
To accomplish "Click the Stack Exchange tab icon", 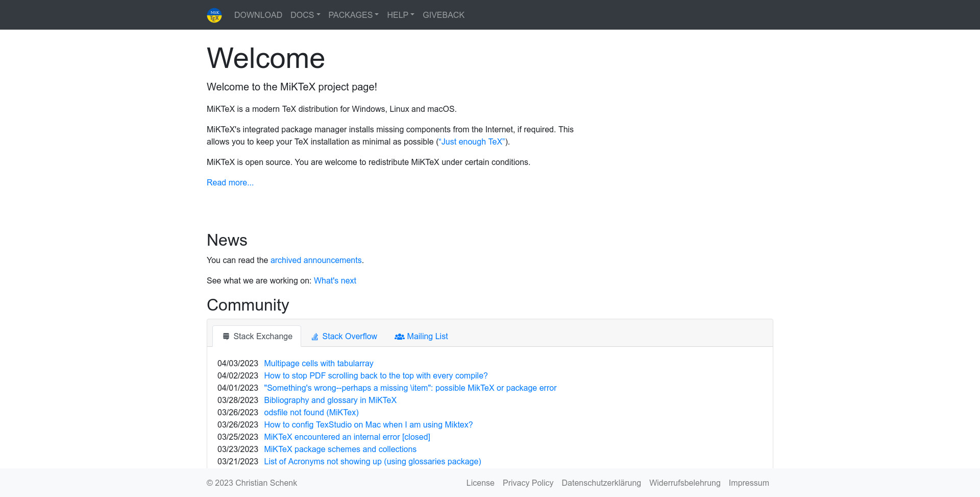I will [226, 336].
